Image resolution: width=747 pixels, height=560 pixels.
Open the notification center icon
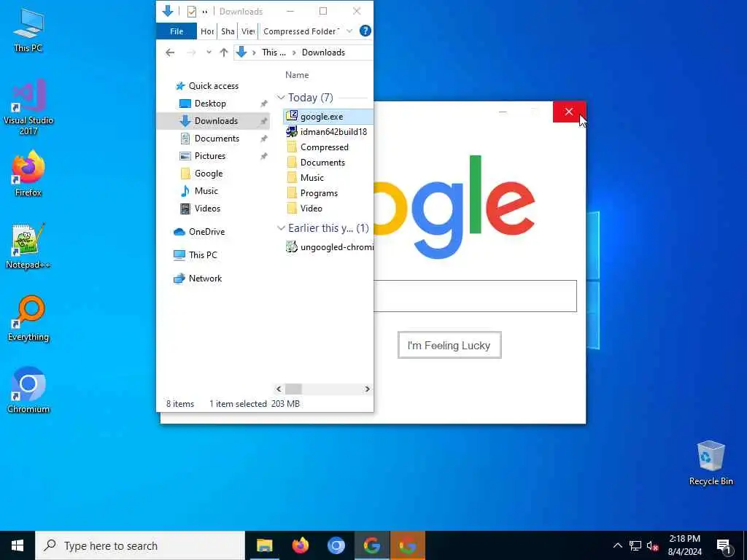[x=724, y=546]
